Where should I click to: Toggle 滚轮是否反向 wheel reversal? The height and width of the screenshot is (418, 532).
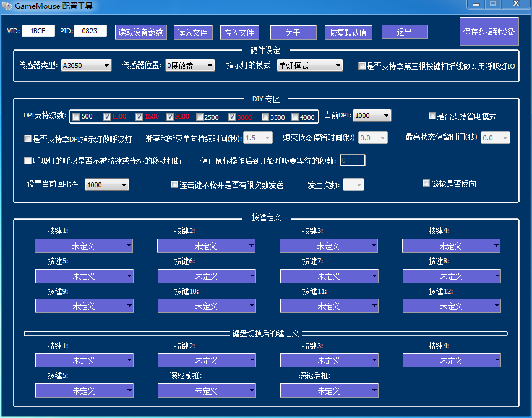click(x=425, y=182)
